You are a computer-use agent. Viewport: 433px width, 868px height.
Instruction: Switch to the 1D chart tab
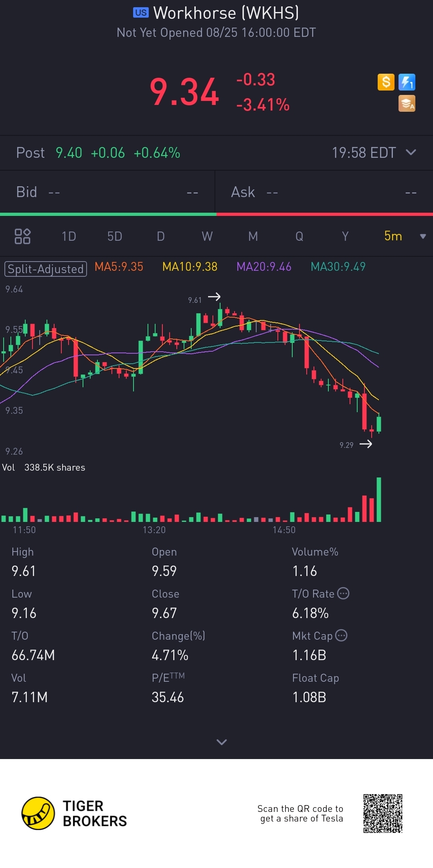pos(69,236)
